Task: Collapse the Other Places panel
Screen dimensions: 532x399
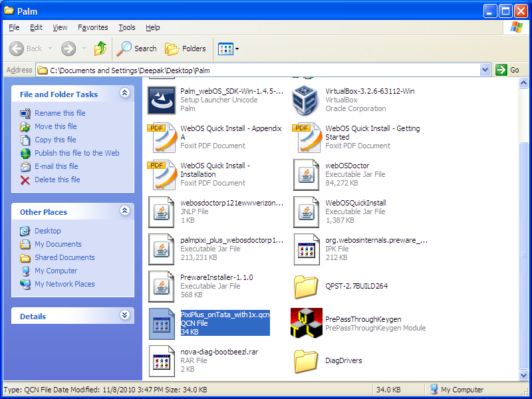Action: click(x=124, y=211)
